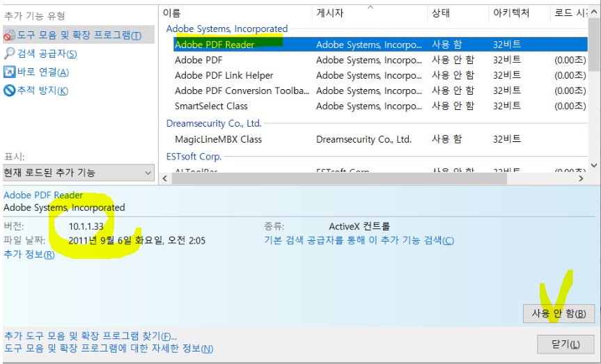Select the Adobe PDF Conversion Toolbar row

tap(380, 90)
